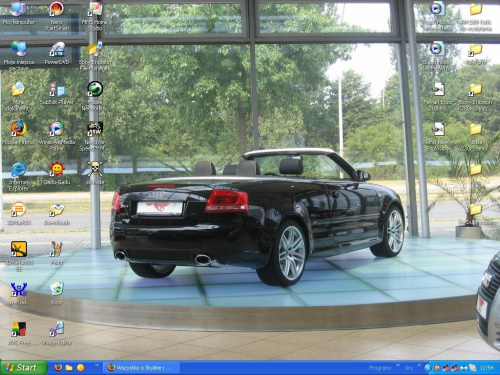Switch to the Wszystko o Skyline taskbar window
This screenshot has width=500, height=375.
click(141, 368)
